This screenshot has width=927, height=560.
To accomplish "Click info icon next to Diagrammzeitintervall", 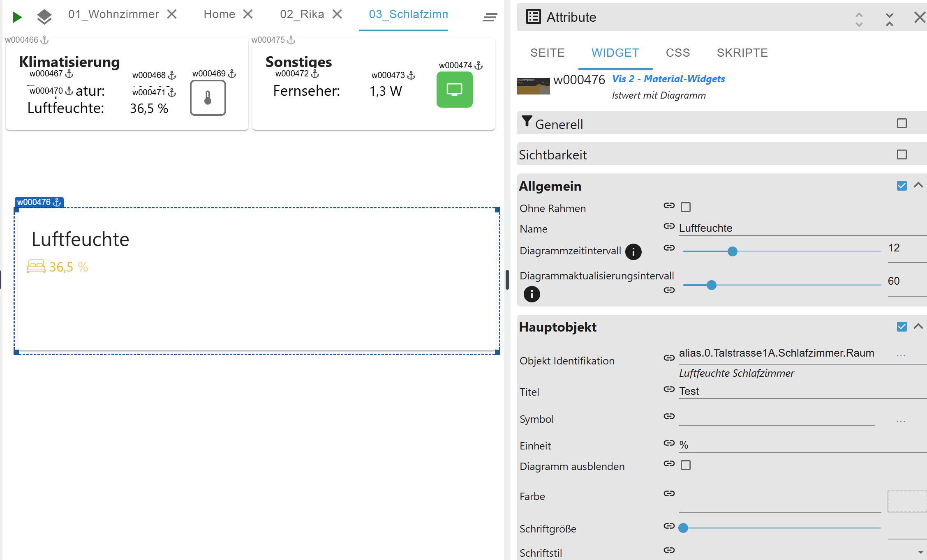I will [x=633, y=251].
